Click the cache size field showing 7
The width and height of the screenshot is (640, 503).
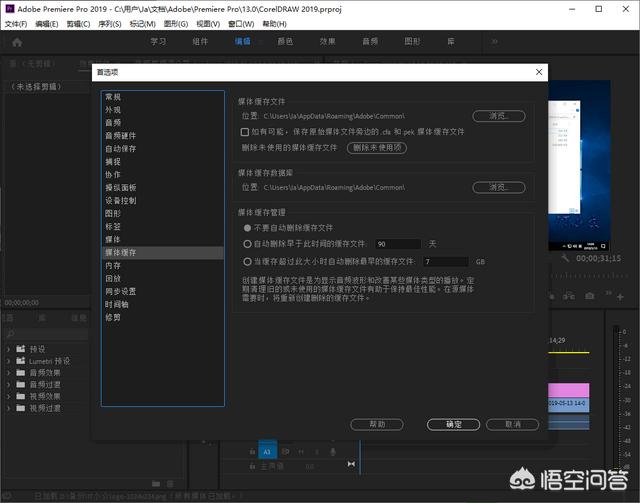(x=446, y=261)
